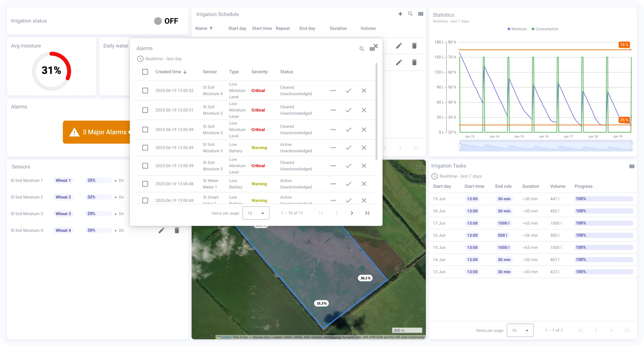
Task: Edit the SI Soil Moisture 4 sensor
Action: pyautogui.click(x=161, y=230)
